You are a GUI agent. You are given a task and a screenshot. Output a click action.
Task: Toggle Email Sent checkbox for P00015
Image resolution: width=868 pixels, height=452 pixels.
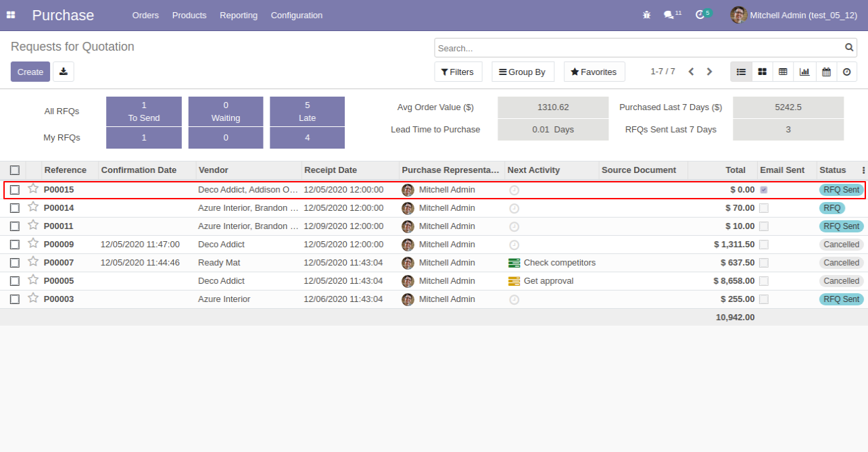coord(764,190)
